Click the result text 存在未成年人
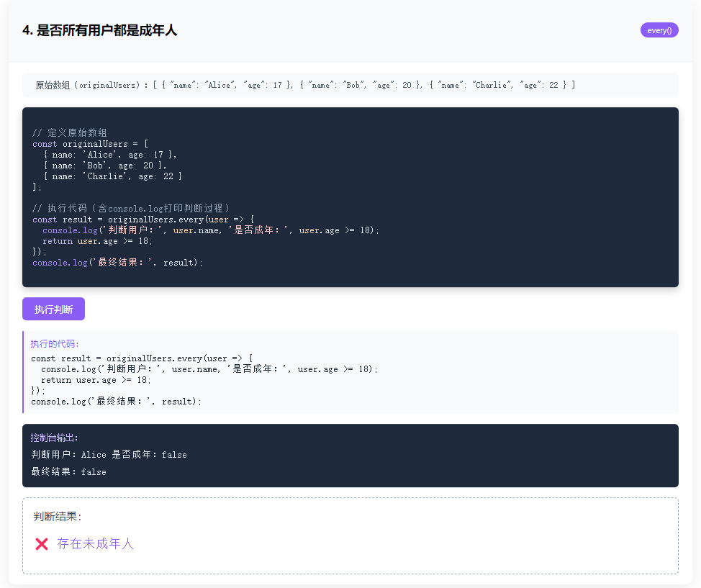The image size is (701, 588). [x=95, y=543]
